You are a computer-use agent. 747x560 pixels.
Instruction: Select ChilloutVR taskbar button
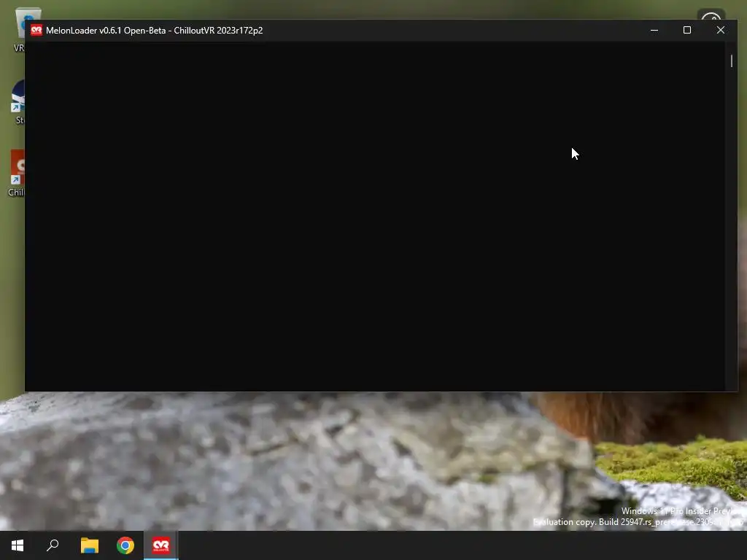click(161, 545)
